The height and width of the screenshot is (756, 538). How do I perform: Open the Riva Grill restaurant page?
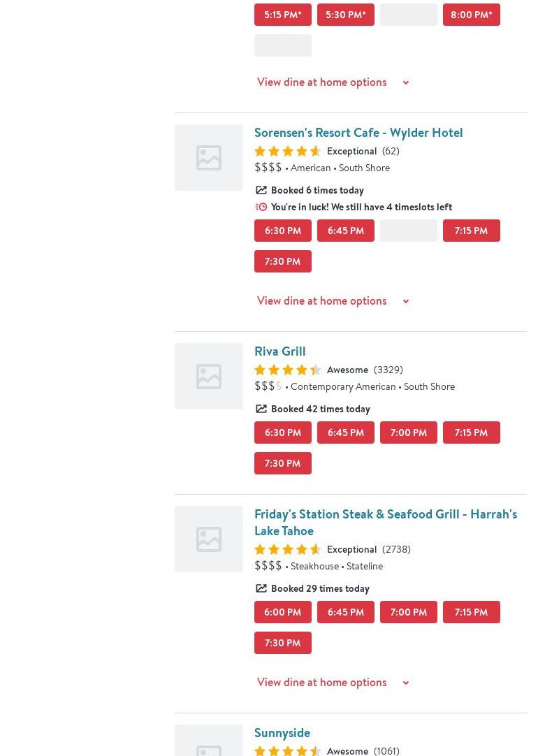[279, 351]
